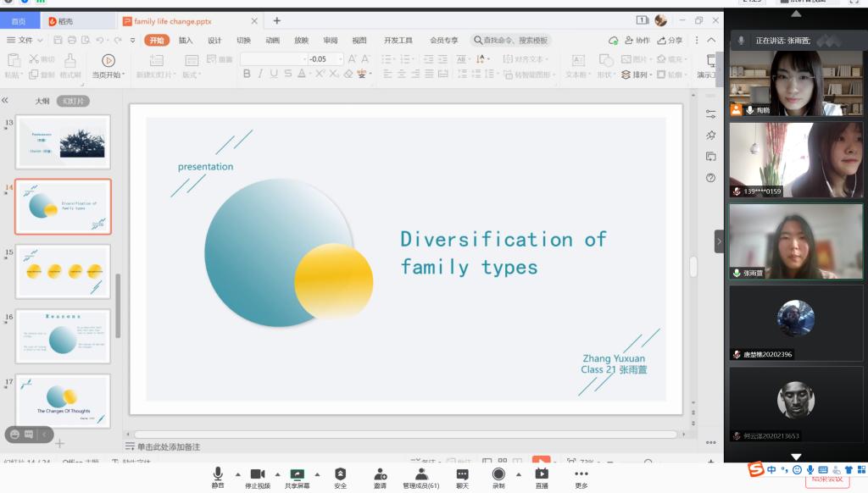Click the increase font size icon
The image size is (868, 493).
[x=352, y=58]
